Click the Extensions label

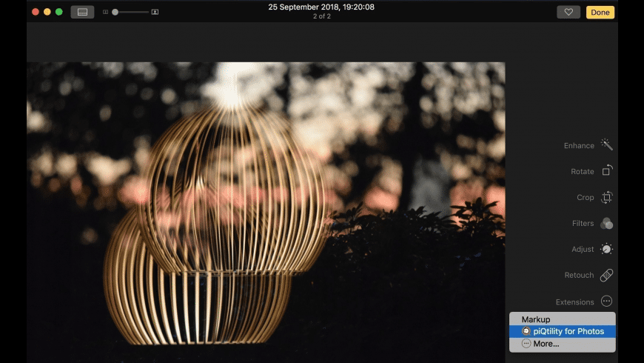click(x=574, y=302)
